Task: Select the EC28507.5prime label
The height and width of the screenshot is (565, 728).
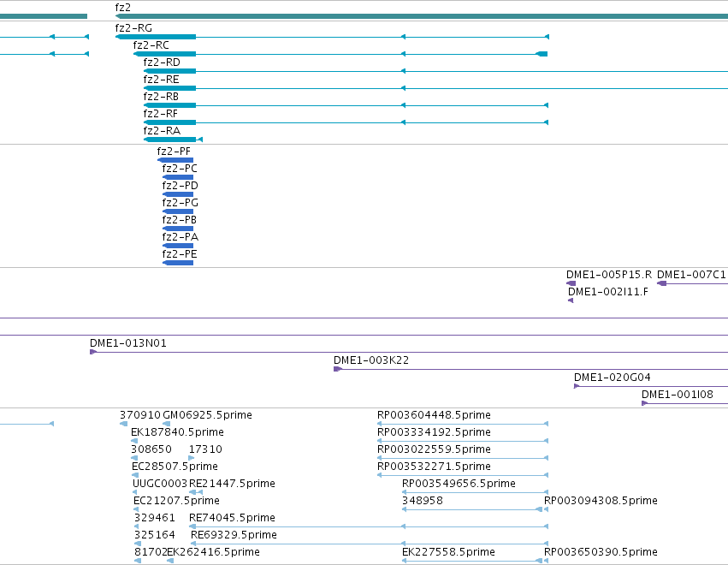Action: click(175, 467)
